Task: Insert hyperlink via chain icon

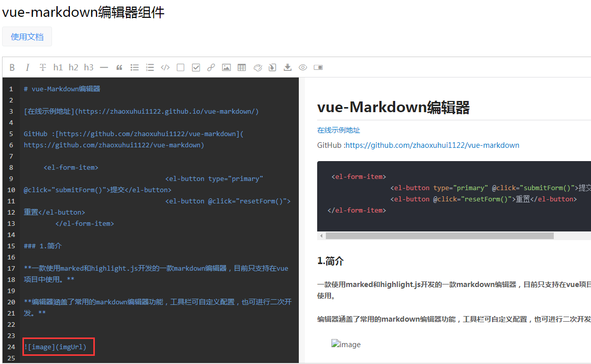Action: click(211, 67)
